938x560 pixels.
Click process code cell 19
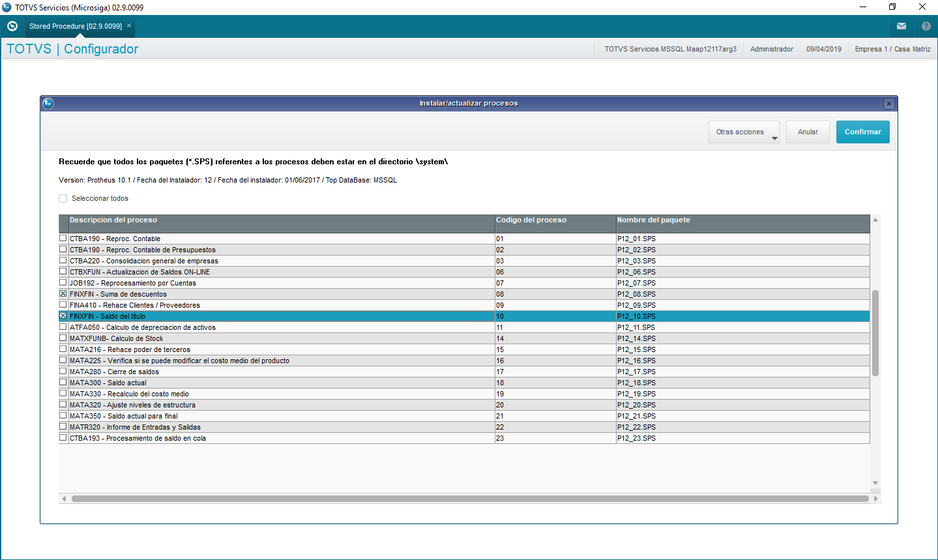click(555, 394)
